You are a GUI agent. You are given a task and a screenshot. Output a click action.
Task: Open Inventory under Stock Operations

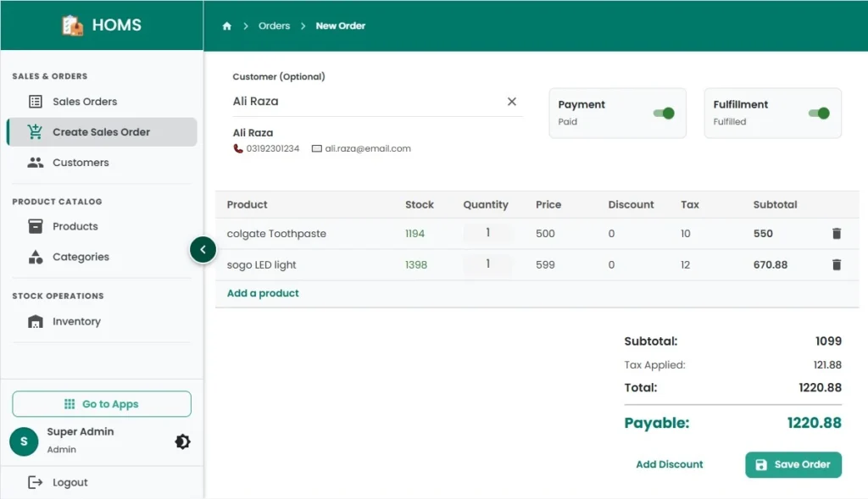pos(76,322)
